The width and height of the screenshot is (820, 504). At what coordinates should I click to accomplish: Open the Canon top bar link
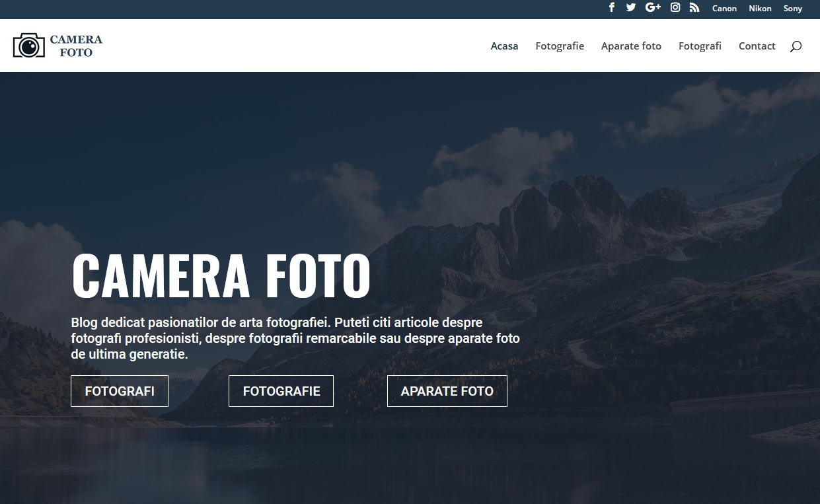click(x=724, y=9)
